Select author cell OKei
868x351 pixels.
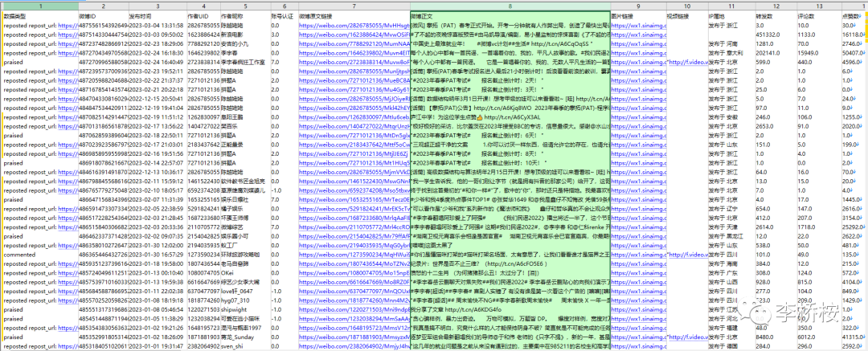(x=245, y=274)
